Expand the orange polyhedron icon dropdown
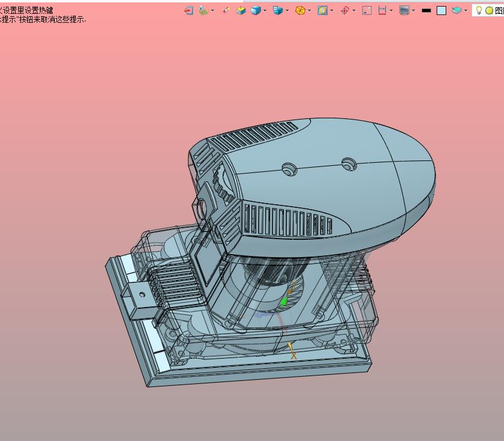The width and height of the screenshot is (504, 441). pos(309,11)
